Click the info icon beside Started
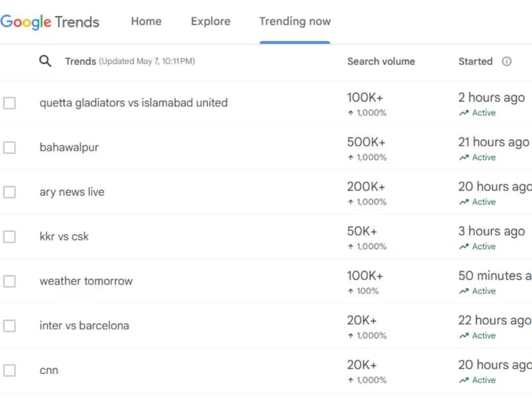Viewport: 532px width, 399px height. (506, 62)
